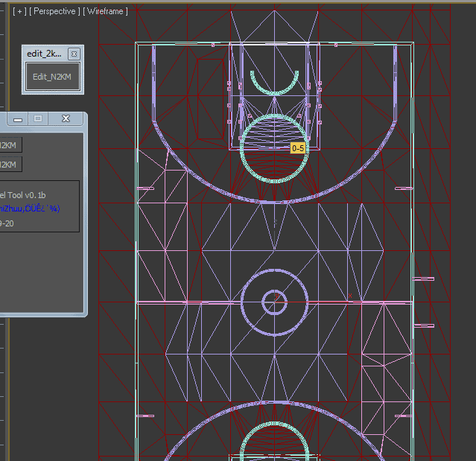Open the viewport [+] menu
Screen dimensions: 476x461
[x=19, y=11]
